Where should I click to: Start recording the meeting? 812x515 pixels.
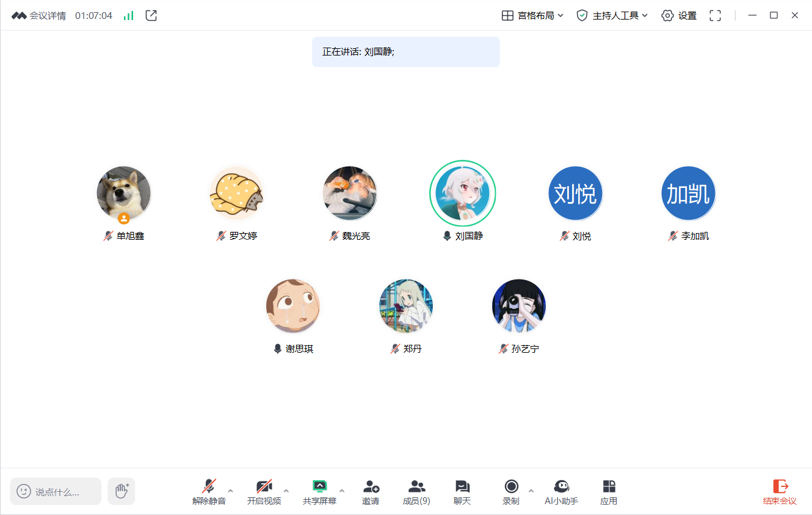511,491
